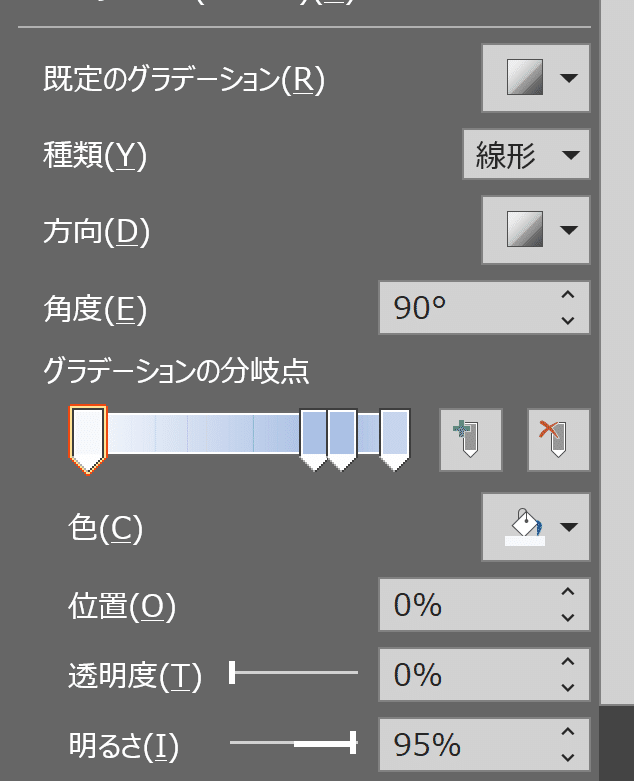Increase the 透明度 transparency value
The image size is (634, 781).
point(568,662)
